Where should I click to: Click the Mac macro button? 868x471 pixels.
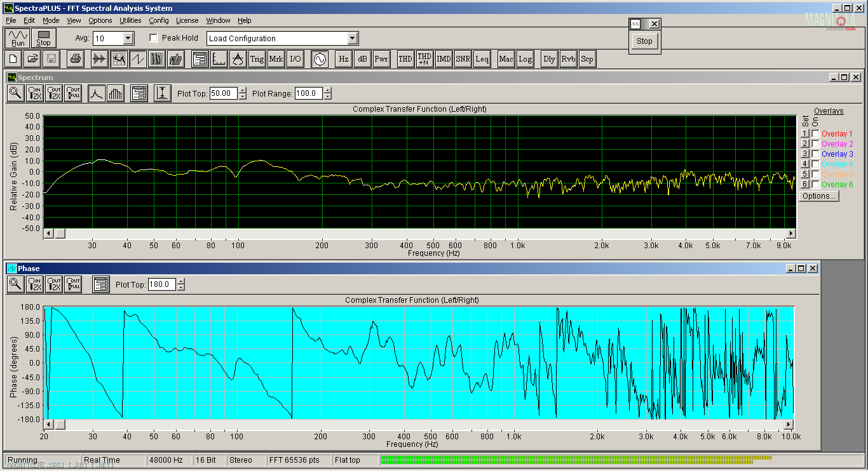tap(506, 59)
